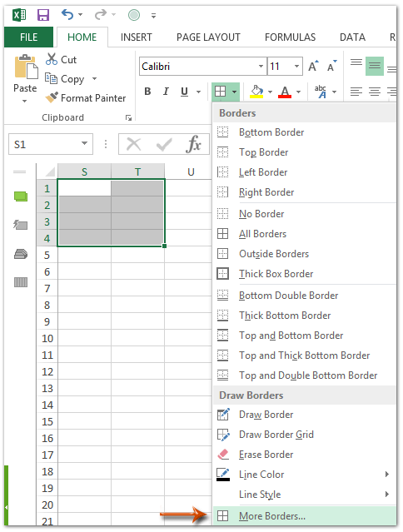Click the yellow Fill Color bucket
The height and width of the screenshot is (532, 403).
coord(256,92)
